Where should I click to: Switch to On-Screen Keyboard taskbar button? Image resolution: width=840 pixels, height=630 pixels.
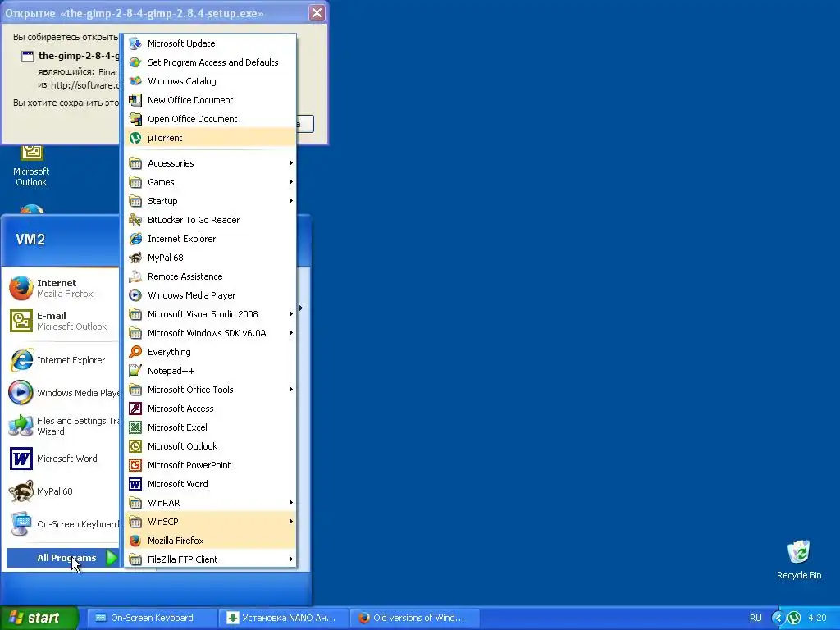(152, 618)
